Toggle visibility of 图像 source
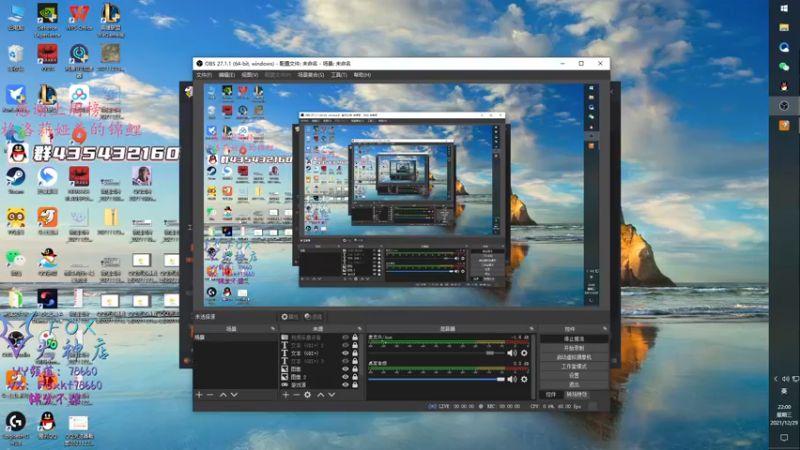Viewport: 800px width, 450px height. pos(345,369)
